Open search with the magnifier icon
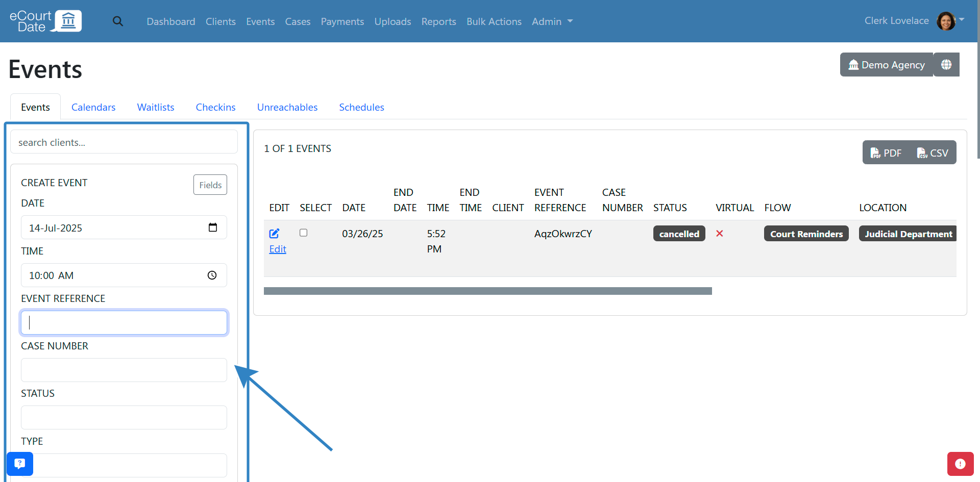 coord(118,21)
